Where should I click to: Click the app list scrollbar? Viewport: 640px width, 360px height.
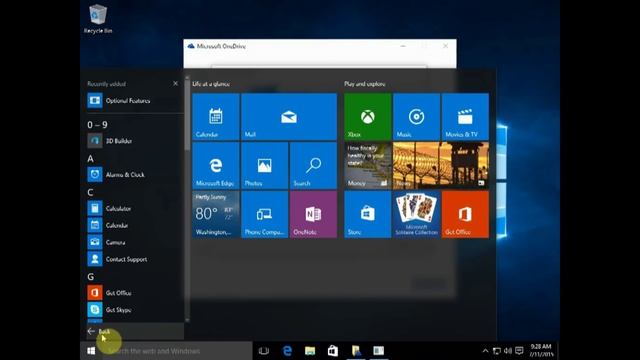187,114
